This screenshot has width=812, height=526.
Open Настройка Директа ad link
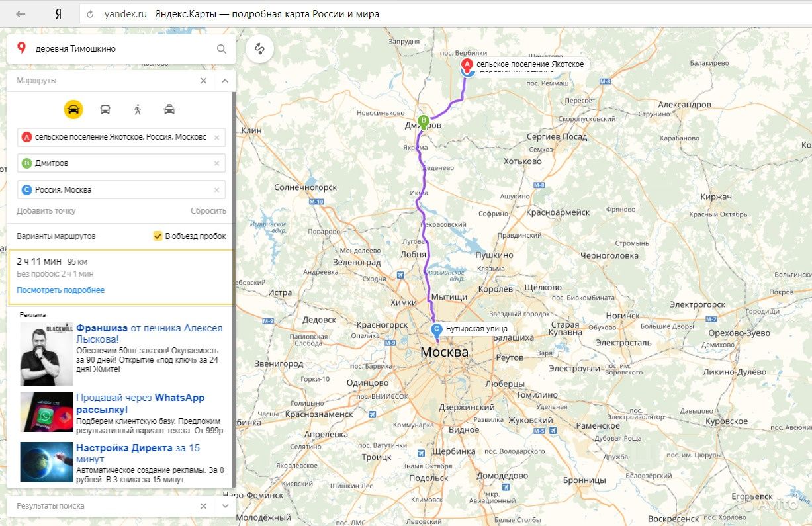138,453
